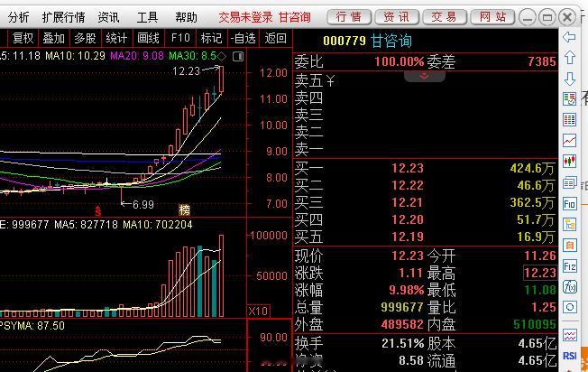The image size is (588, 372).
Task: Click the 买五 price 12.19
Action: (x=408, y=237)
